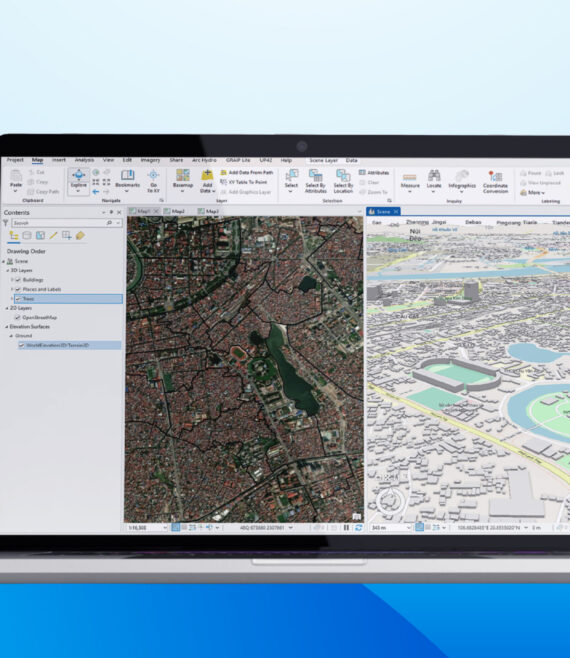Image resolution: width=570 pixels, height=658 pixels.
Task: Collapse the 3D Layers group
Action: (x=7, y=271)
